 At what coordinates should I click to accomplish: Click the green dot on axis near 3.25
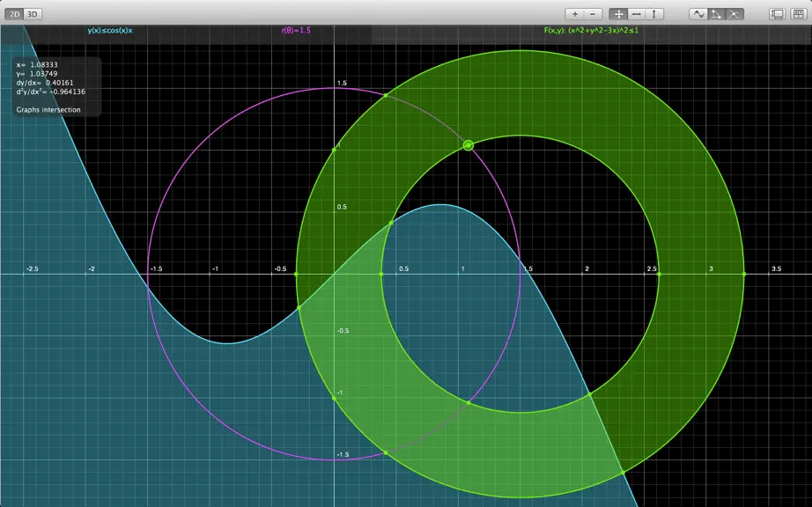744,275
